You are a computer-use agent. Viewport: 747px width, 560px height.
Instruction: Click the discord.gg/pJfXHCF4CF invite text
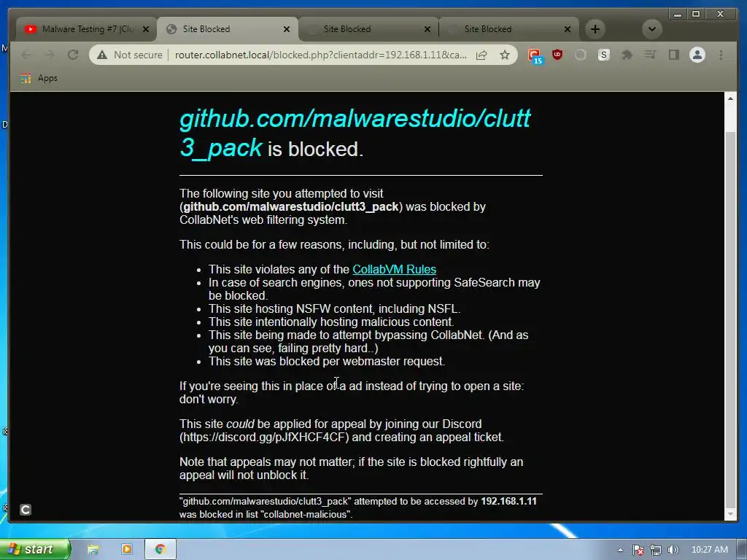click(x=264, y=437)
